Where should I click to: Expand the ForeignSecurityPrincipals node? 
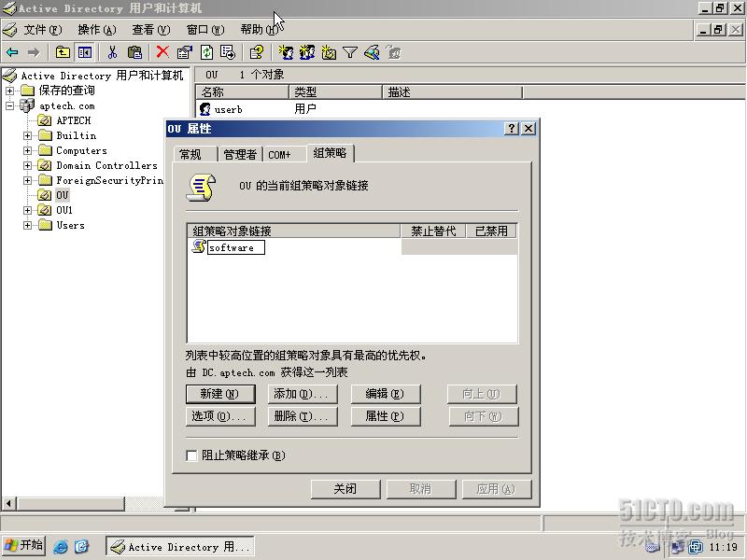click(x=28, y=180)
